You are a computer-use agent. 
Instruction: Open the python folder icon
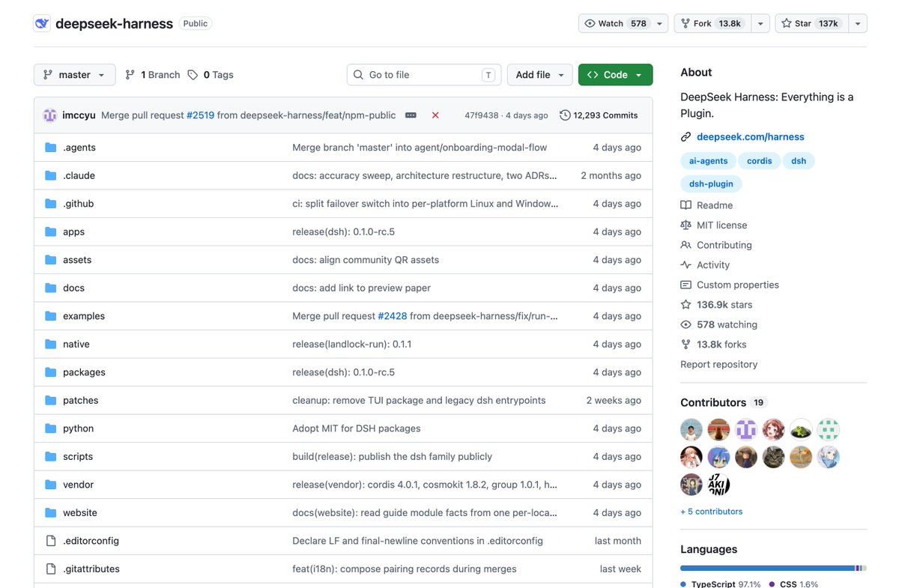pos(51,428)
